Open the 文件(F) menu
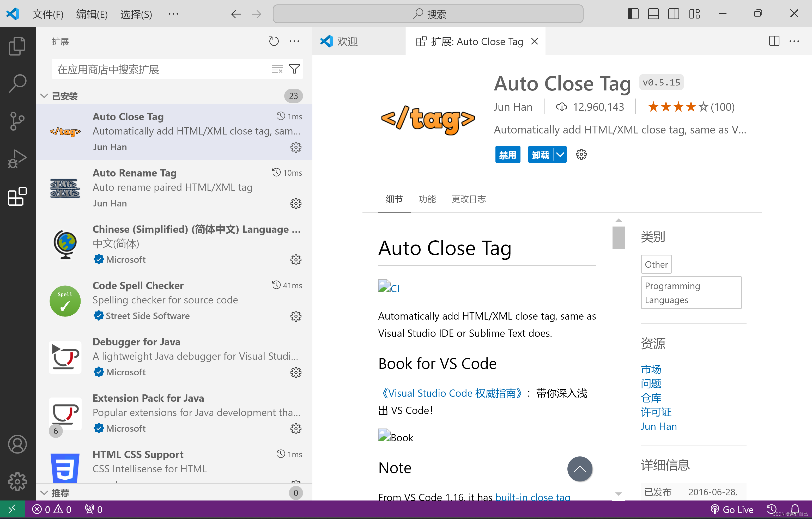This screenshot has height=519, width=812. [x=47, y=14]
